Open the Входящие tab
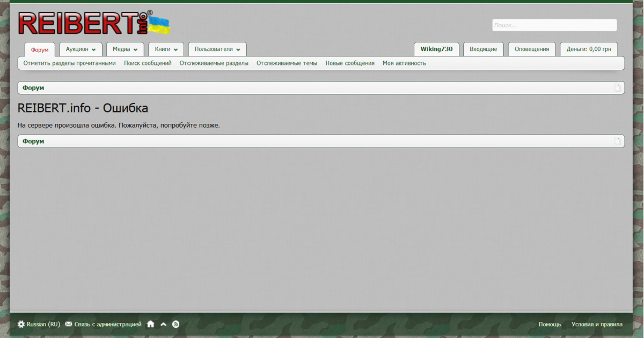The height and width of the screenshot is (338, 644). [483, 49]
